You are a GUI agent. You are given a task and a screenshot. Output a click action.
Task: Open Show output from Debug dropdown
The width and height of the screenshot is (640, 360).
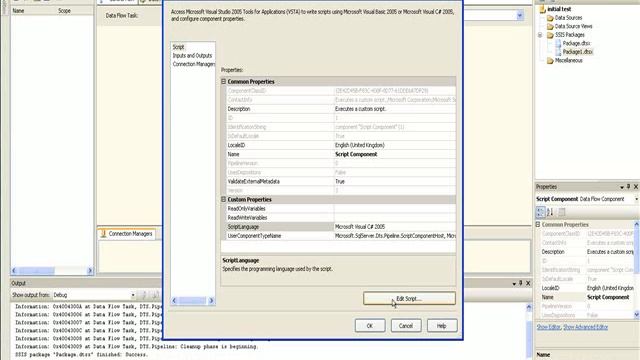(133, 295)
